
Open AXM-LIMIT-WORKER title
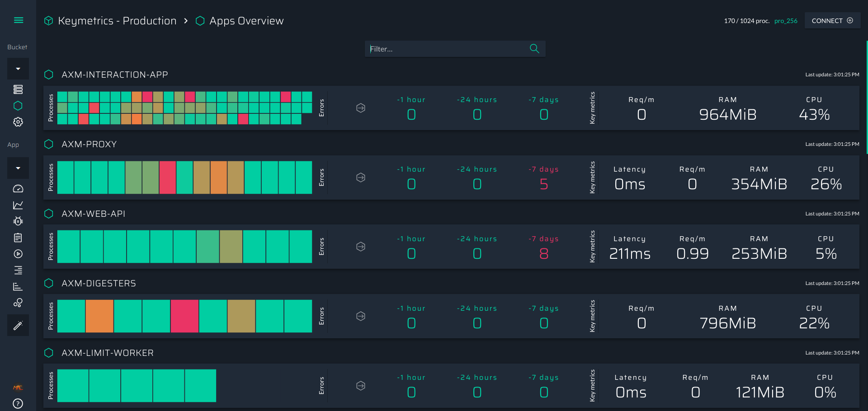point(108,353)
